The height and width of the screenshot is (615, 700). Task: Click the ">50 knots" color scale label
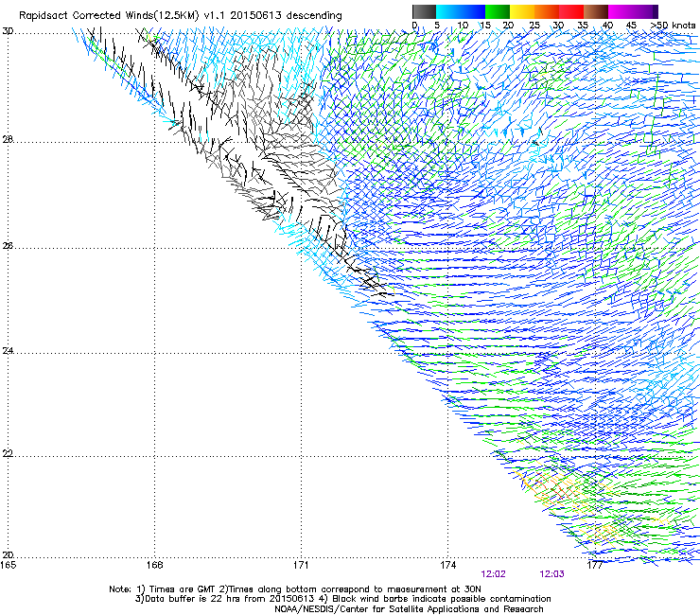(674, 26)
